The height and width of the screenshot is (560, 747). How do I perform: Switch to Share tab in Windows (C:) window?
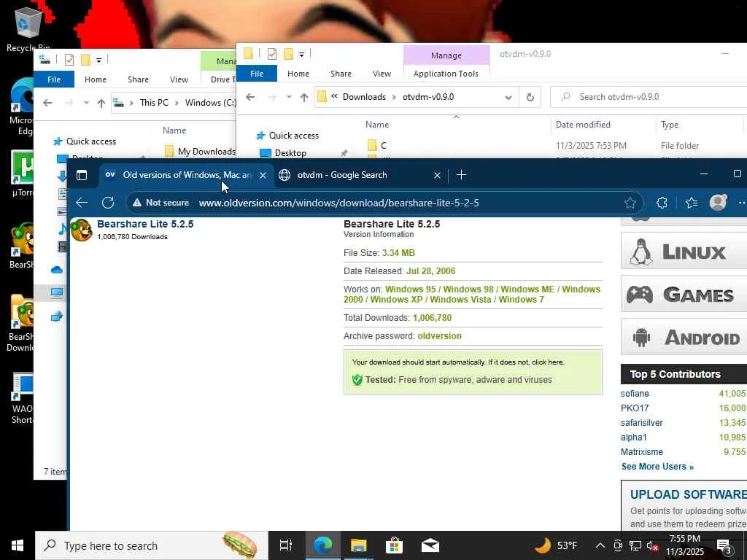coord(138,79)
